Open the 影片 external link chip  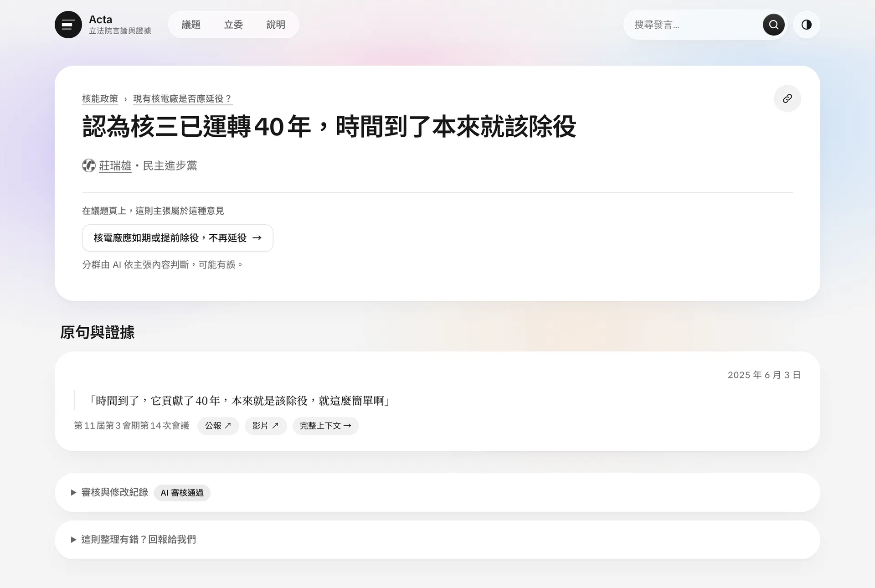point(266,426)
